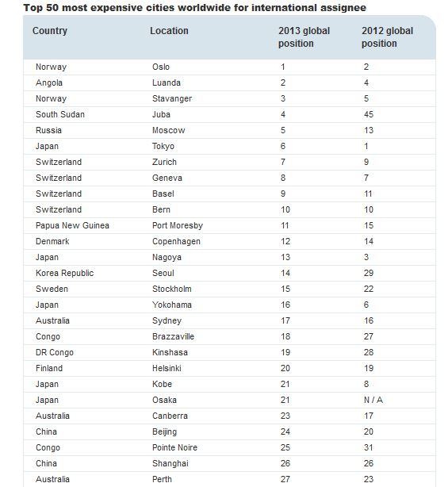Screen dimensions: 448x487
Task: Select the Copenhagen location cell
Action: pos(176,241)
